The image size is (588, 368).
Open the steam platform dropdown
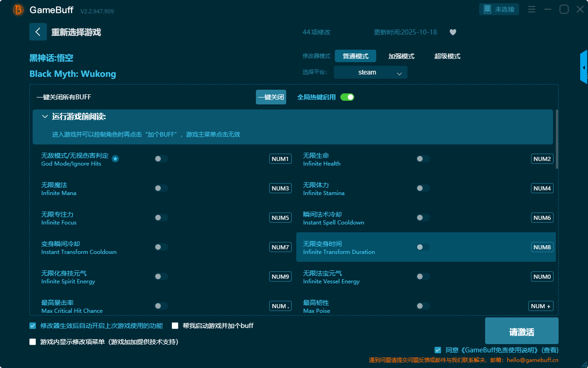(x=370, y=72)
